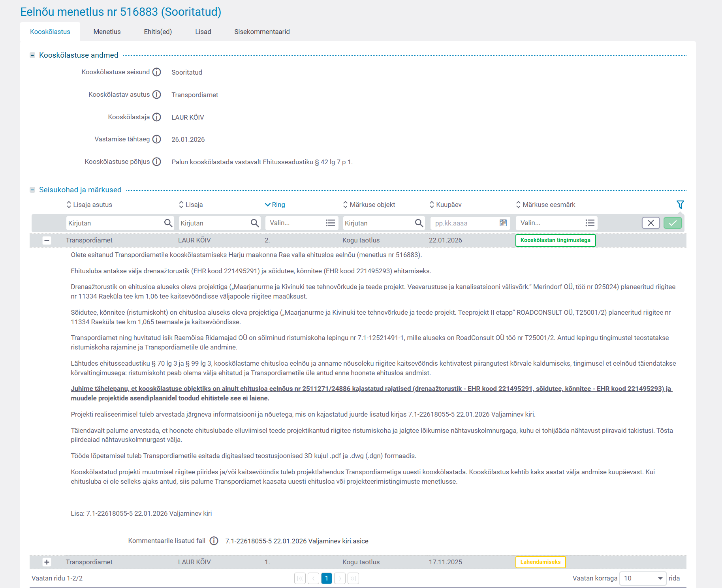Click search icon in Lisaja asutus filter
The width and height of the screenshot is (722, 588).
(x=168, y=223)
